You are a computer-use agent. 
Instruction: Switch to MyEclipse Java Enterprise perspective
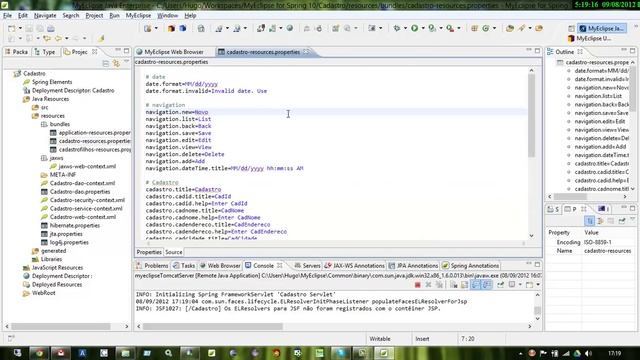(602, 28)
